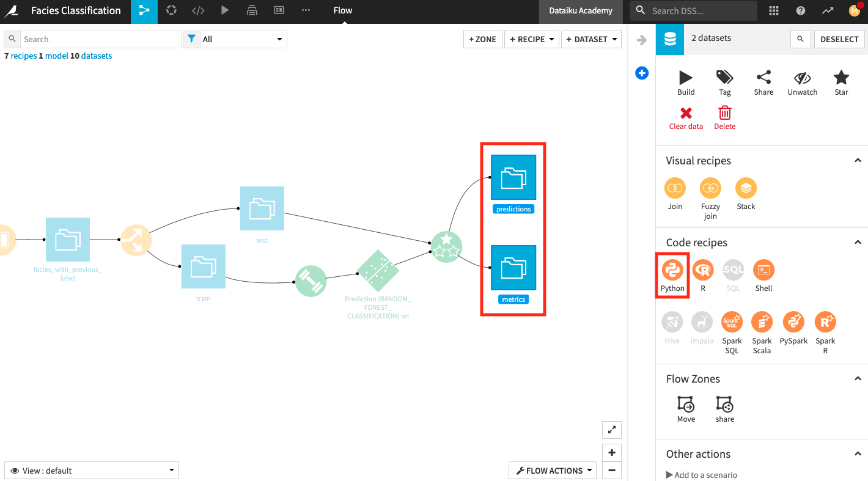Switch to the Flow tab
The width and height of the screenshot is (868, 481).
(x=342, y=10)
